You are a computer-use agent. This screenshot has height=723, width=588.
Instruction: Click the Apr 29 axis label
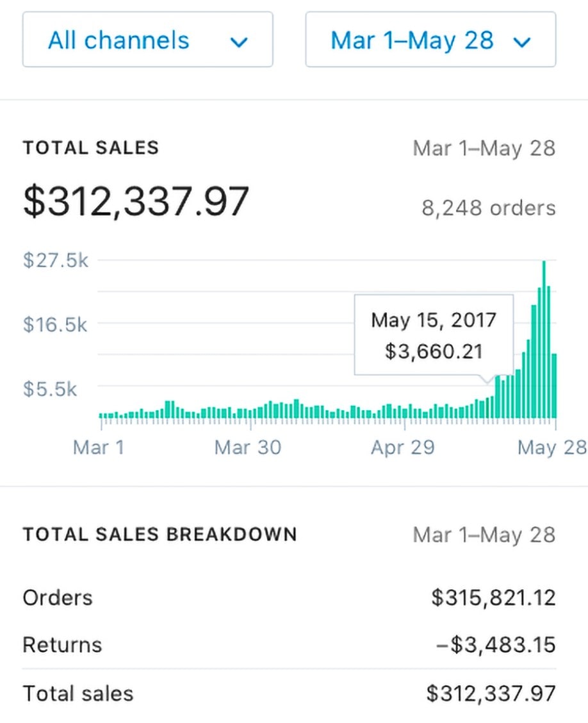403,447
